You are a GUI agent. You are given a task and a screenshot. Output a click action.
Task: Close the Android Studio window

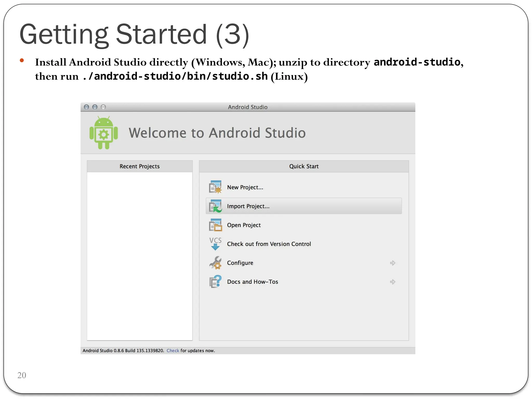pyautogui.click(x=87, y=107)
